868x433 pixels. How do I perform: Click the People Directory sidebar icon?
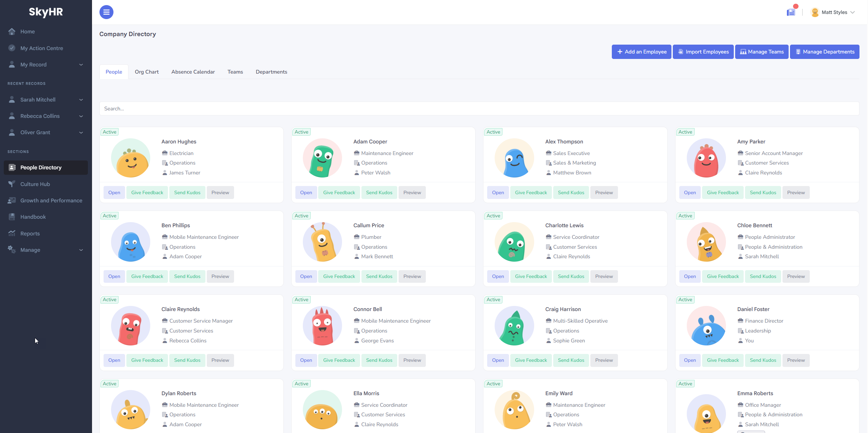click(12, 168)
